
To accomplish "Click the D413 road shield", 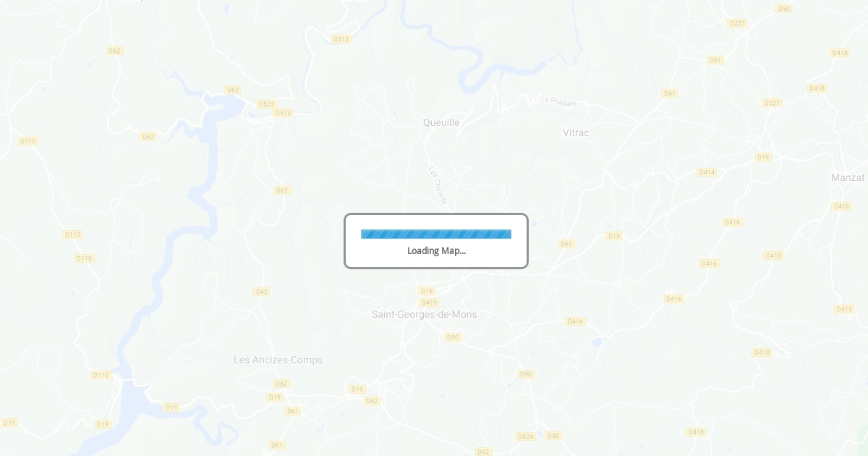I will click(x=844, y=309).
